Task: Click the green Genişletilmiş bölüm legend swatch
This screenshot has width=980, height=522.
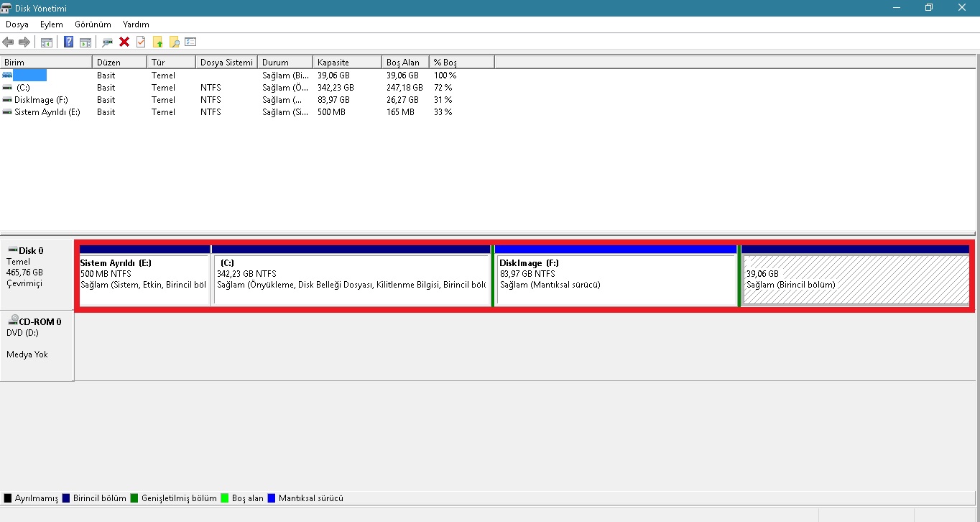Action: 134,498
